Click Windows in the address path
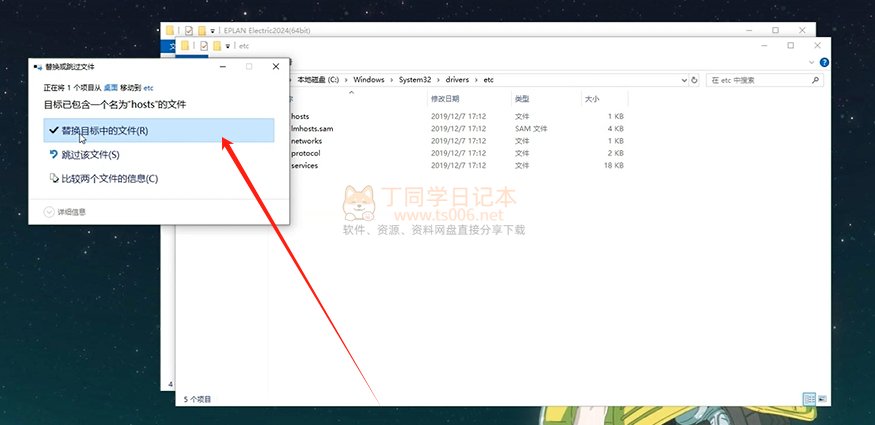 pos(369,80)
